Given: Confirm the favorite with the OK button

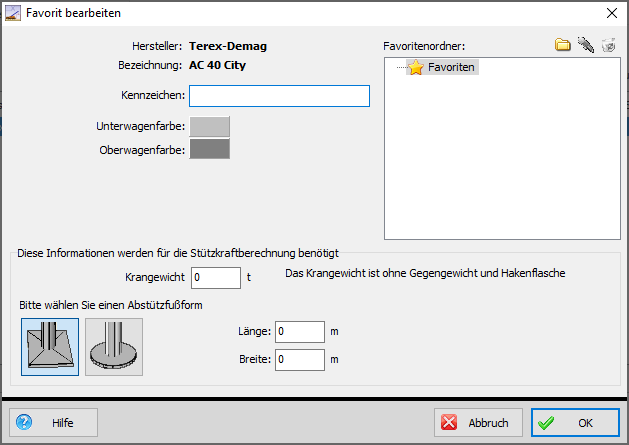Looking at the screenshot, I should click(x=575, y=422).
